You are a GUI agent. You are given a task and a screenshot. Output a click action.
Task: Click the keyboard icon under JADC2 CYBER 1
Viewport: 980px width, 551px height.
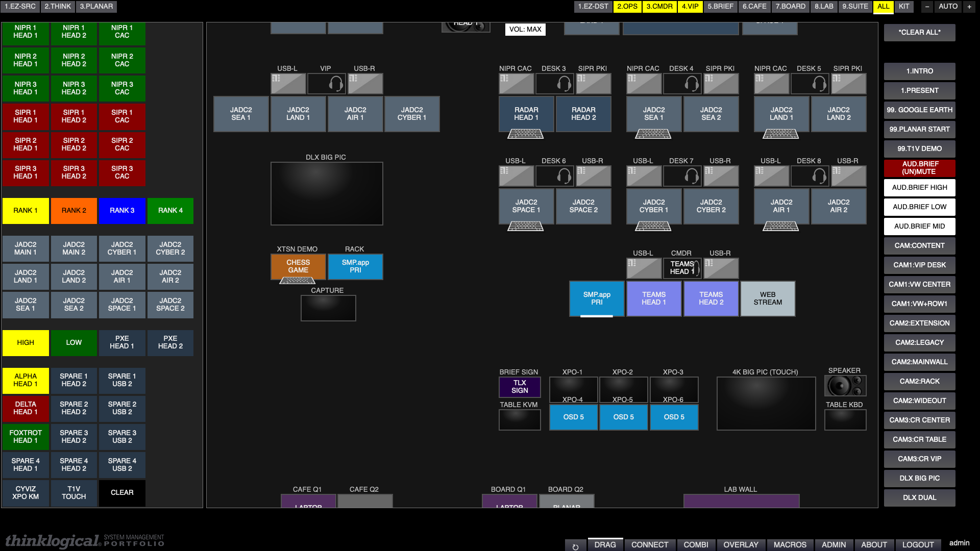[652, 226]
